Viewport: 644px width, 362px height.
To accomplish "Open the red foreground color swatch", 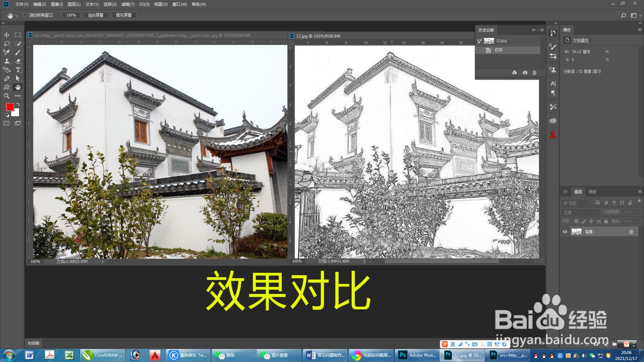I will (x=10, y=107).
